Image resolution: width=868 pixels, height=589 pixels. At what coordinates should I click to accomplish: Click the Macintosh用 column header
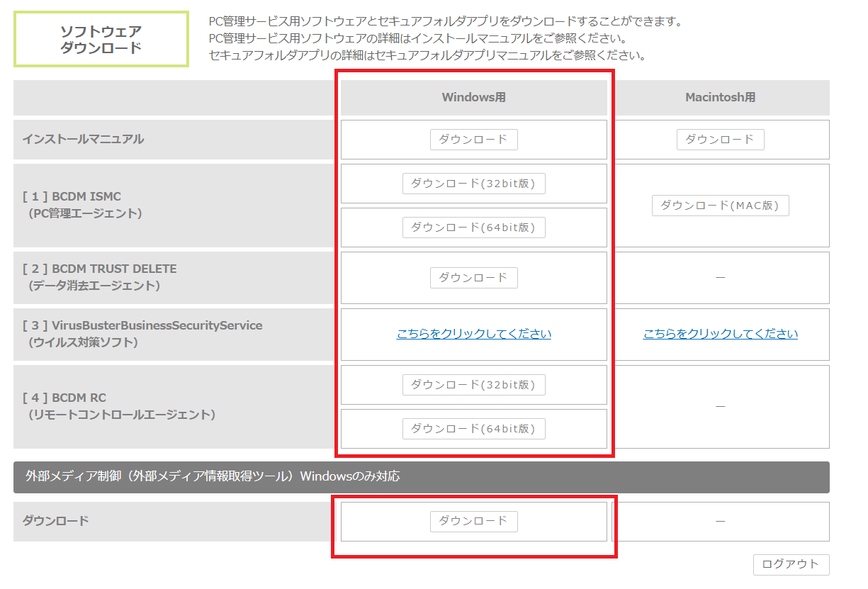(x=720, y=98)
